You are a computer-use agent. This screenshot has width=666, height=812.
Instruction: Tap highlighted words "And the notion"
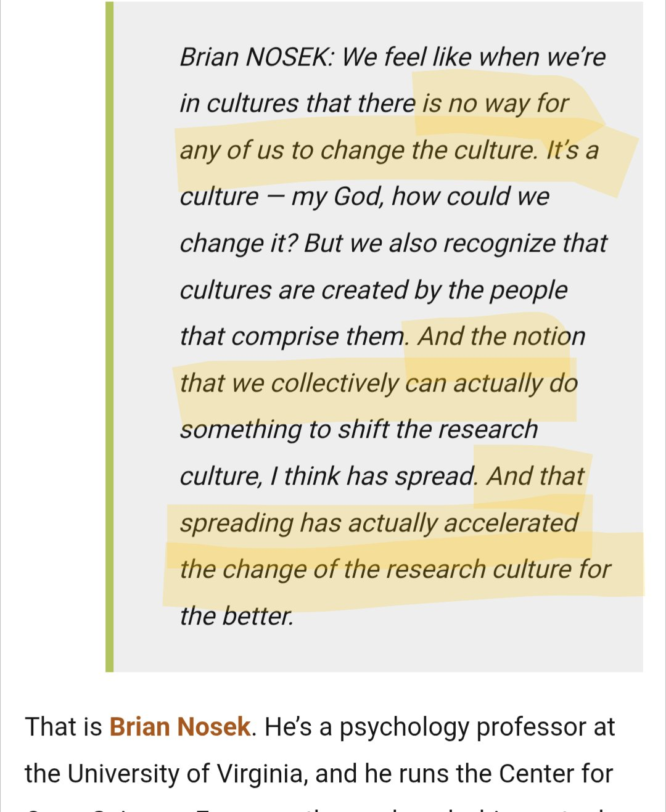(501, 337)
